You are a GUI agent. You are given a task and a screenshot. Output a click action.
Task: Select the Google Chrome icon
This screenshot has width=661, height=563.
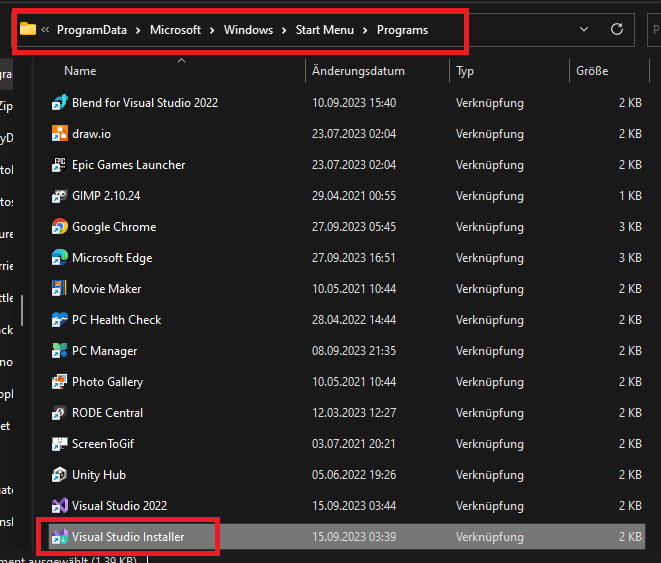click(x=59, y=227)
